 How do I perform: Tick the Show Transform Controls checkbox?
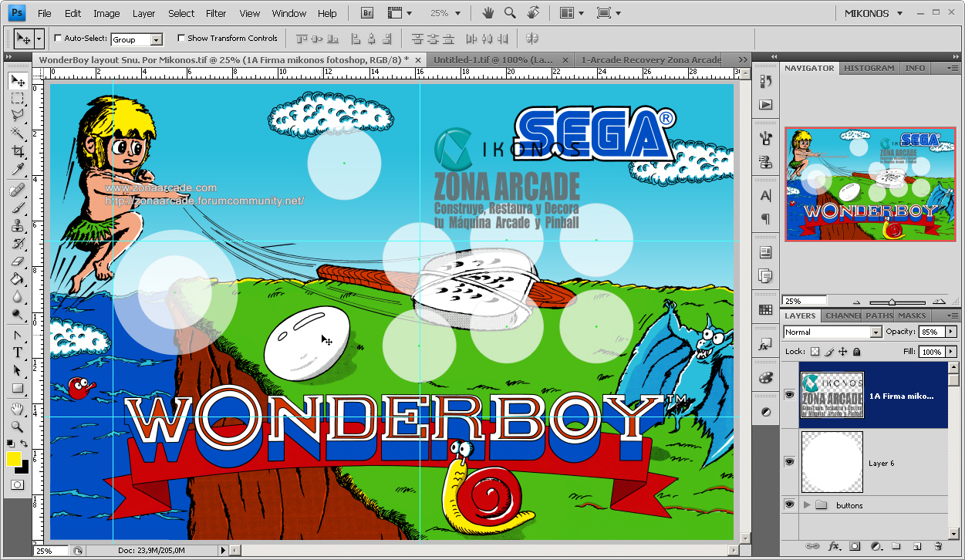coord(181,38)
